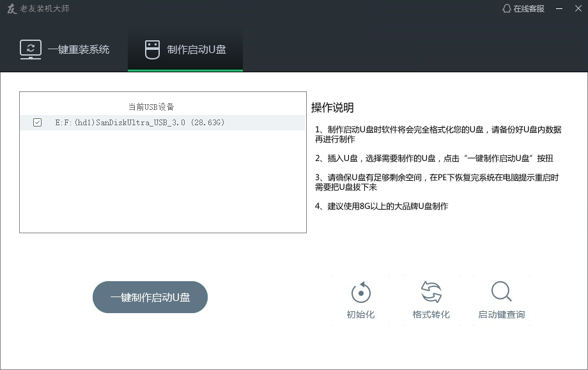Use the 启动键查询 boot key lookup
Viewport: 588px width, 370px height.
(x=502, y=298)
